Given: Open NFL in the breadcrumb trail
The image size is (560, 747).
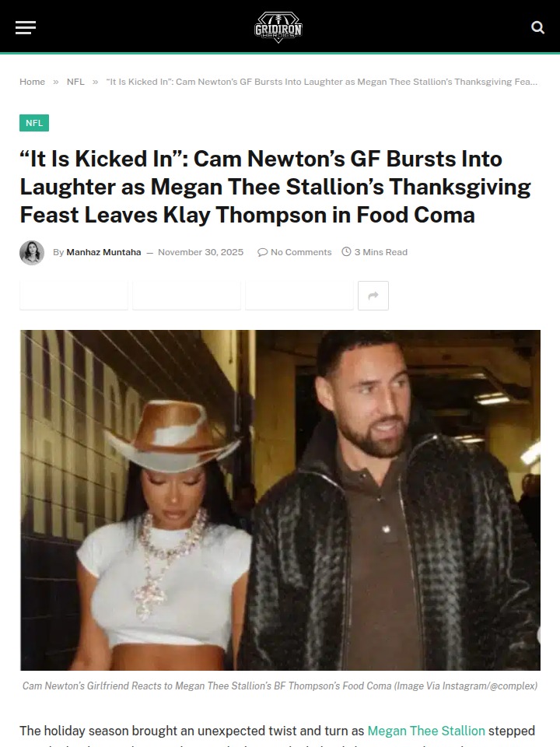Looking at the screenshot, I should tap(75, 82).
